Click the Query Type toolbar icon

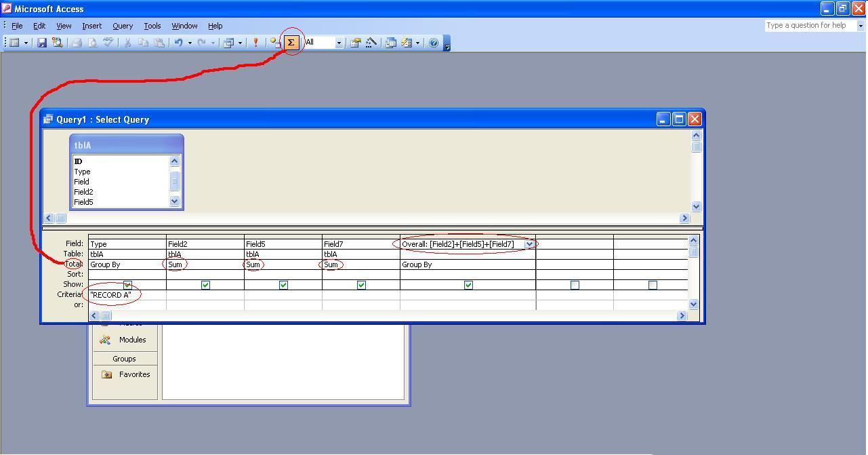(x=228, y=43)
